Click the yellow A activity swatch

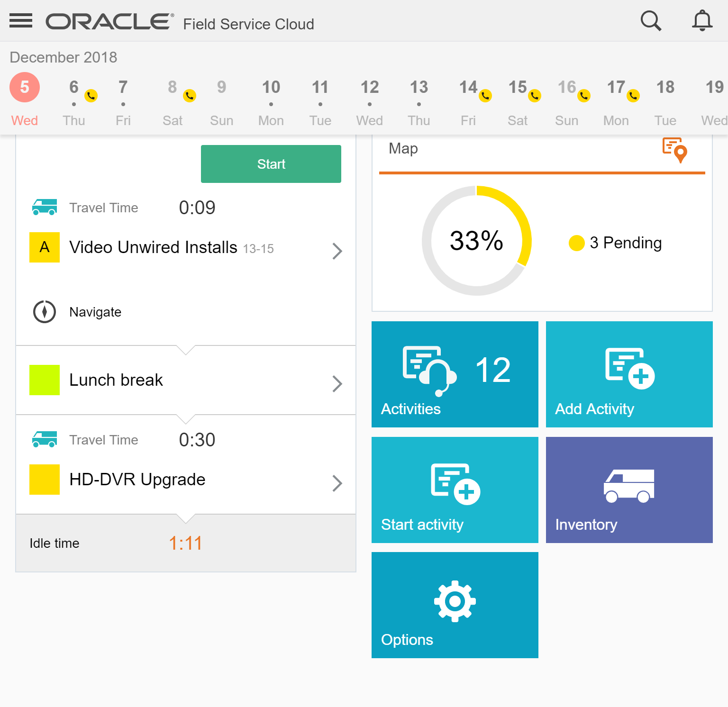45,247
